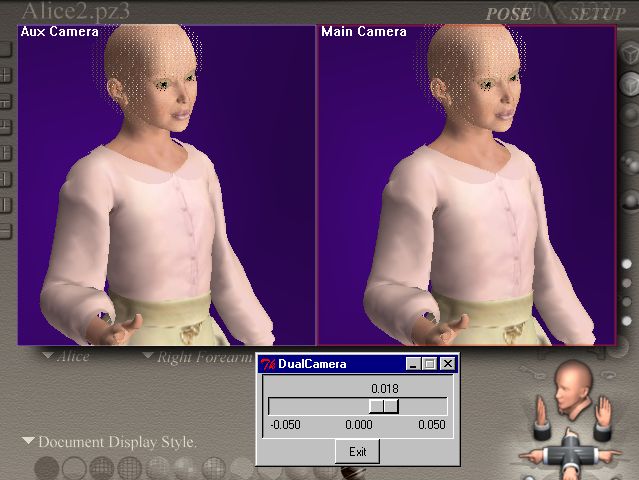Open the Main Camera viewport menu
The width and height of the screenshot is (639, 480).
(x=364, y=32)
